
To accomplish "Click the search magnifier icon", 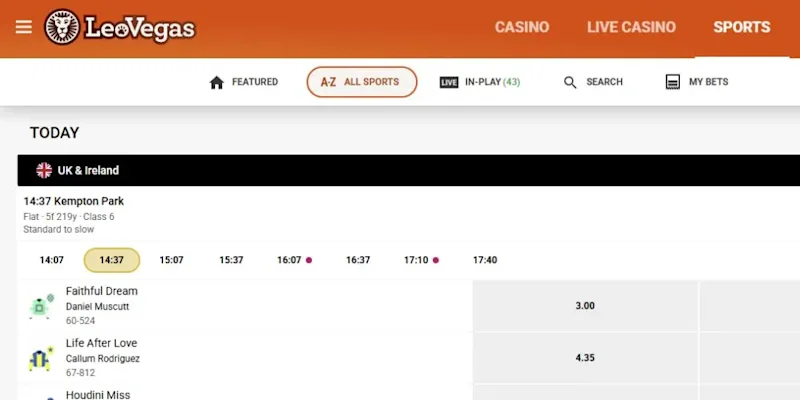I will [x=570, y=82].
